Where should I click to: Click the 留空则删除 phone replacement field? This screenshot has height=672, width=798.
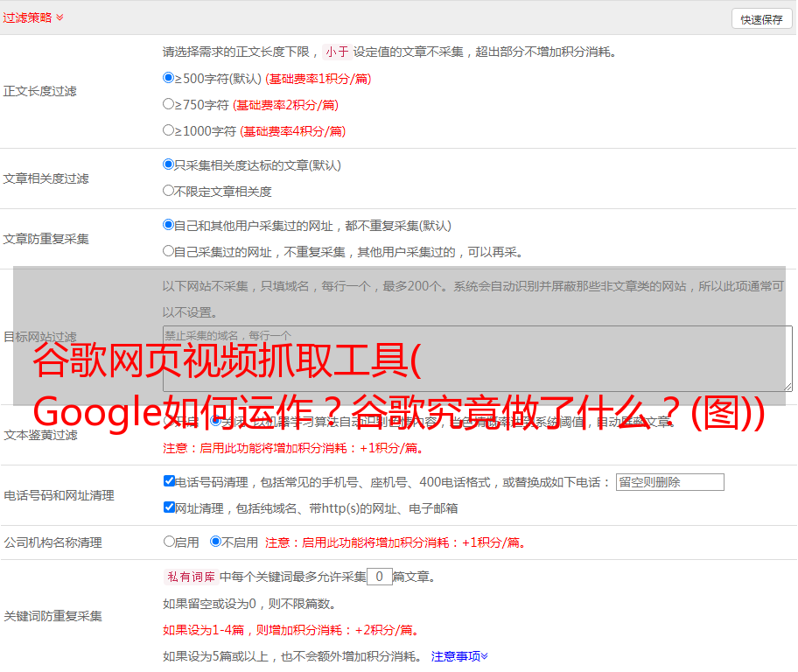[669, 482]
